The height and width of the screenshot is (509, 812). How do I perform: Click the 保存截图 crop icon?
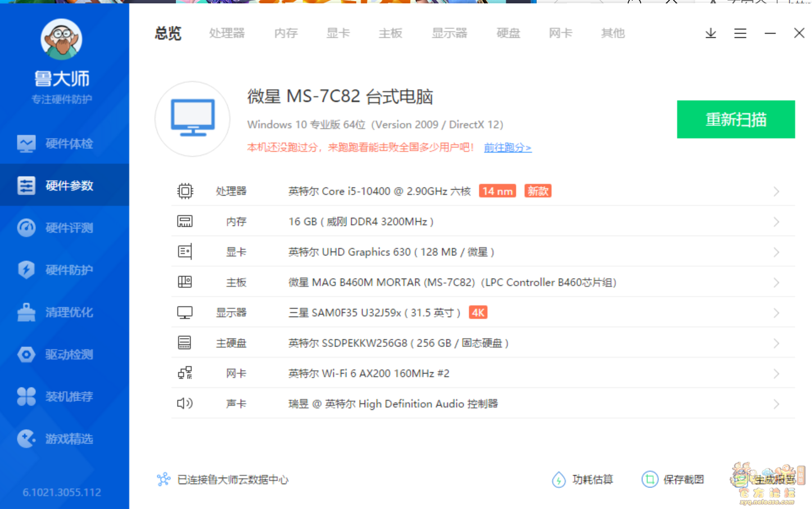650,479
